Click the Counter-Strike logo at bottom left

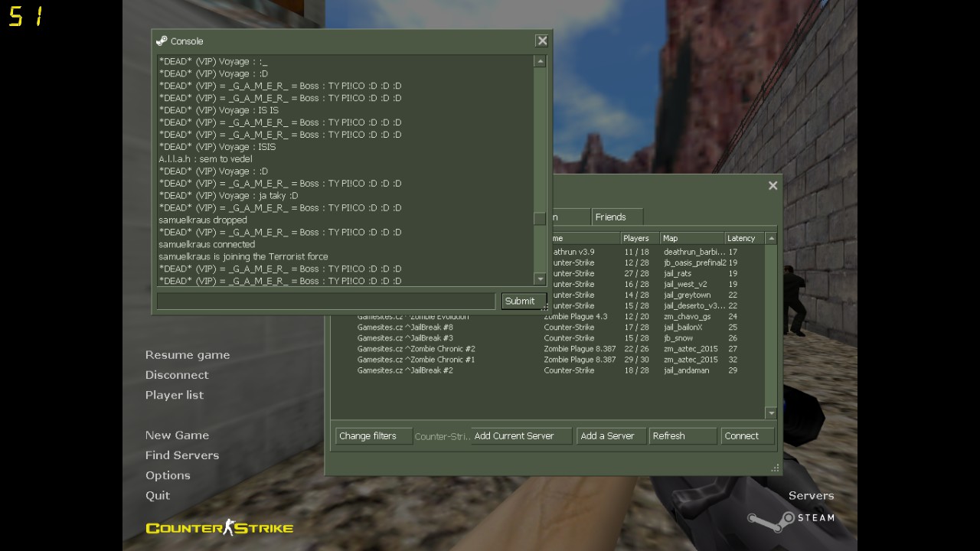click(x=220, y=527)
